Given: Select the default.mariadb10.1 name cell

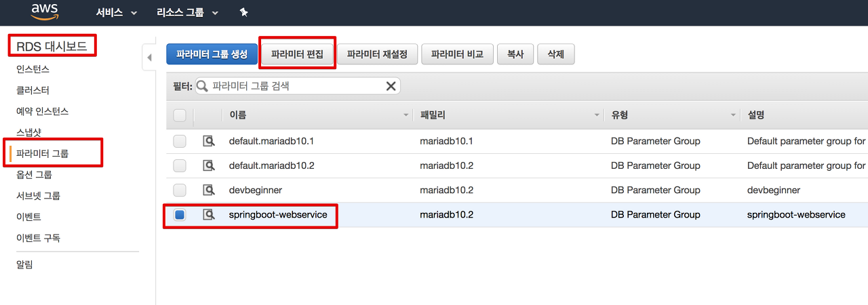Looking at the screenshot, I should [271, 141].
